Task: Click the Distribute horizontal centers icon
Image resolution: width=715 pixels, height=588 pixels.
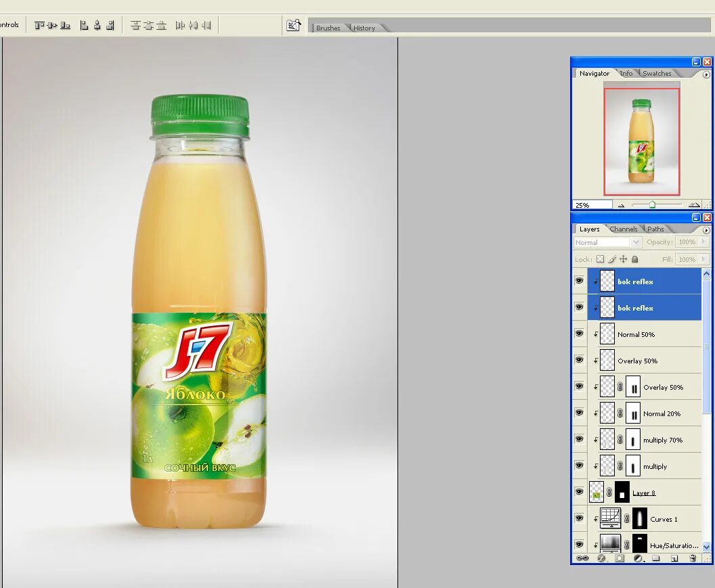Action: pos(194,26)
